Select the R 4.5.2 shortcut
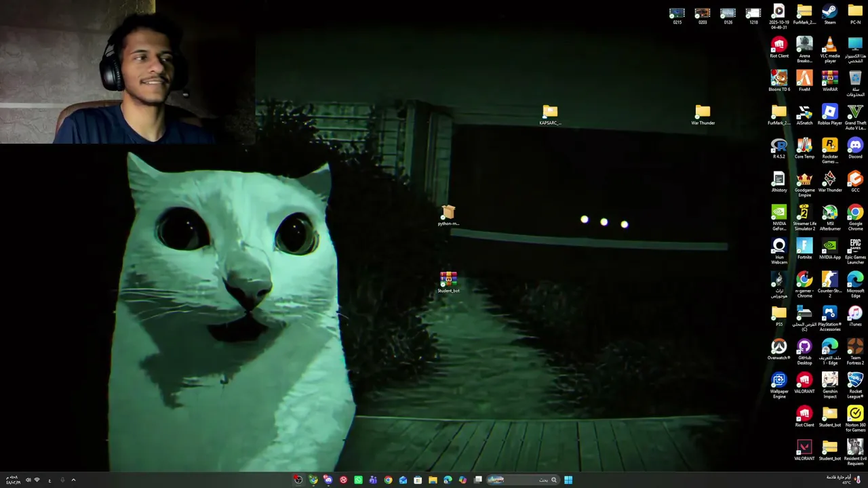The height and width of the screenshot is (488, 868). [779, 148]
